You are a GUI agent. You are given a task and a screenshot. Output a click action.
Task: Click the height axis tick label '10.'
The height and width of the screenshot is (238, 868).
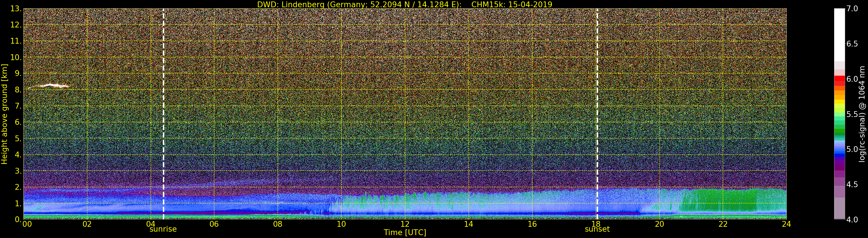[x=16, y=57]
